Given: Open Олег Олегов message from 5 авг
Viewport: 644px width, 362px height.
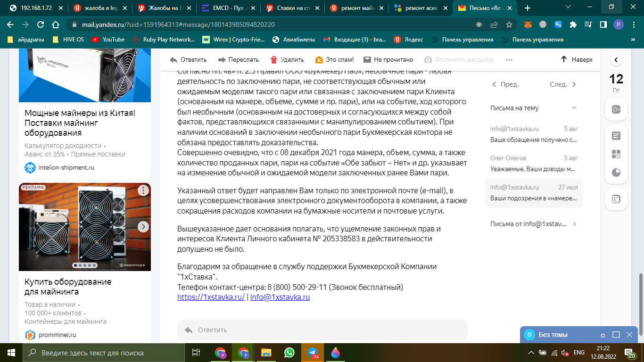Looking at the screenshot, I should (x=534, y=163).
